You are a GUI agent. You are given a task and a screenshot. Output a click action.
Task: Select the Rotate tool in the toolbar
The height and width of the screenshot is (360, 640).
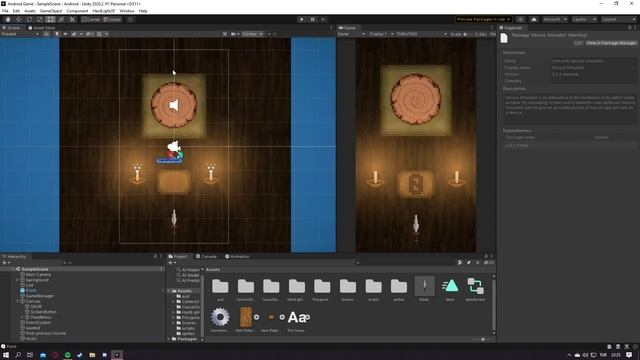pos(29,19)
